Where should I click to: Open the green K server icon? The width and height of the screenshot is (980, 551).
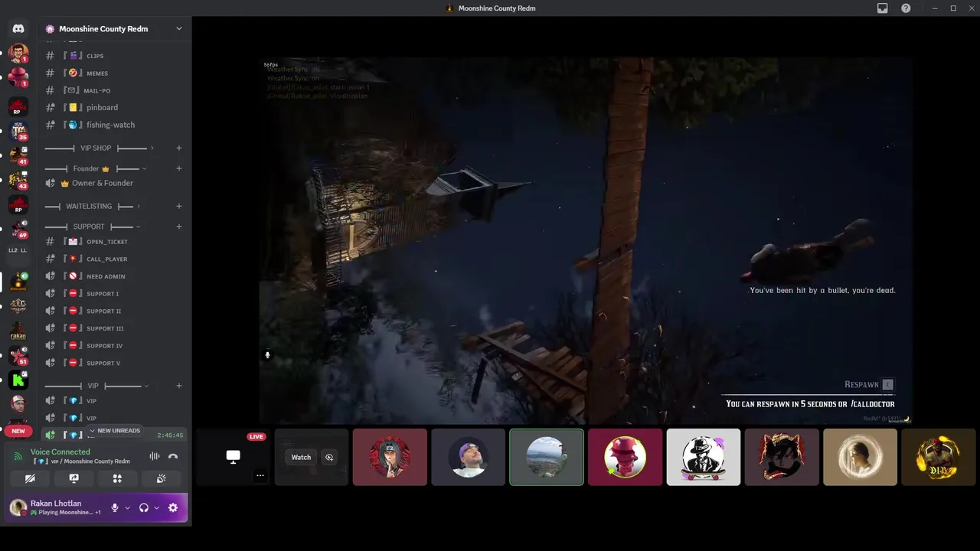pos(18,379)
